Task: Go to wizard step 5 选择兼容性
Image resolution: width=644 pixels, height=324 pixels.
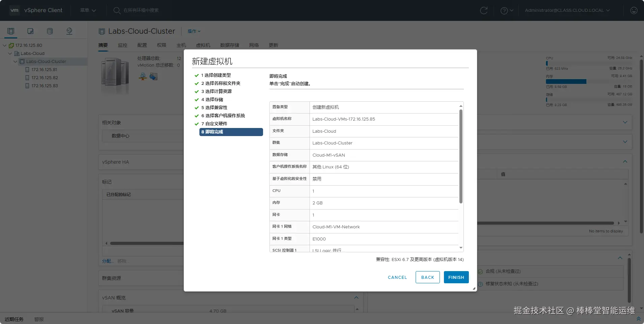Action: pos(214,108)
